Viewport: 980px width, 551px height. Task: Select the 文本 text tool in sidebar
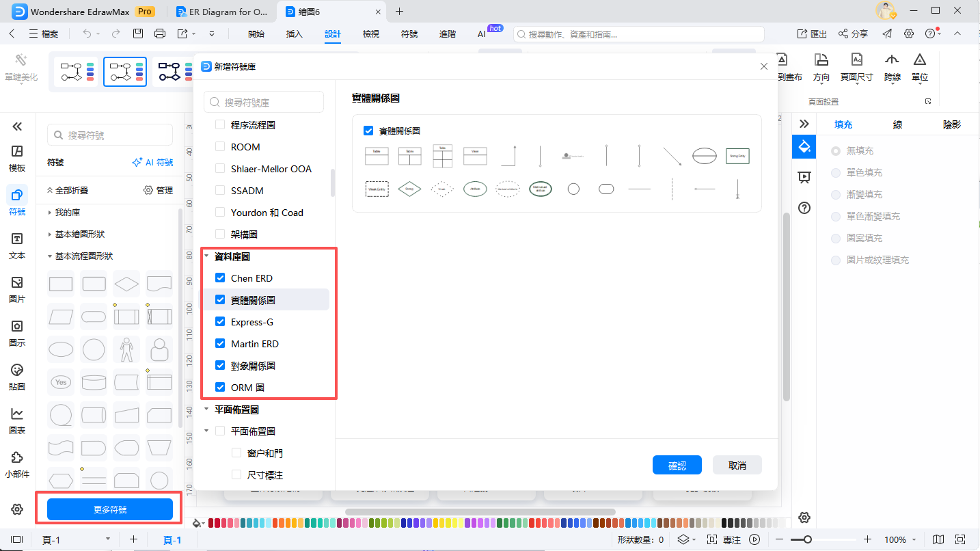tap(17, 245)
